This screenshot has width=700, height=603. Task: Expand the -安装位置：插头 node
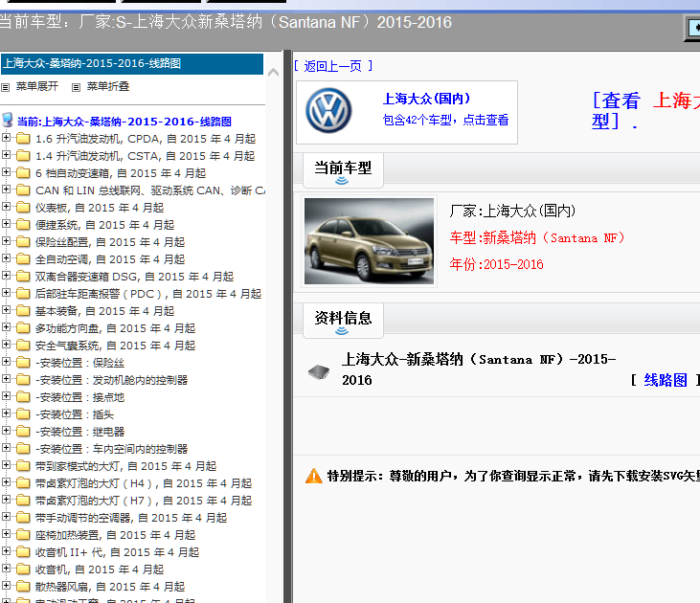click(7, 413)
